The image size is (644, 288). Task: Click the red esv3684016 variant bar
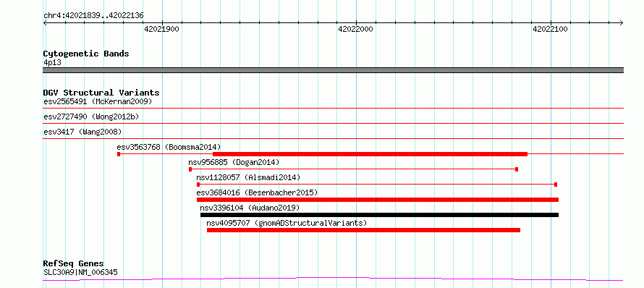378,200
